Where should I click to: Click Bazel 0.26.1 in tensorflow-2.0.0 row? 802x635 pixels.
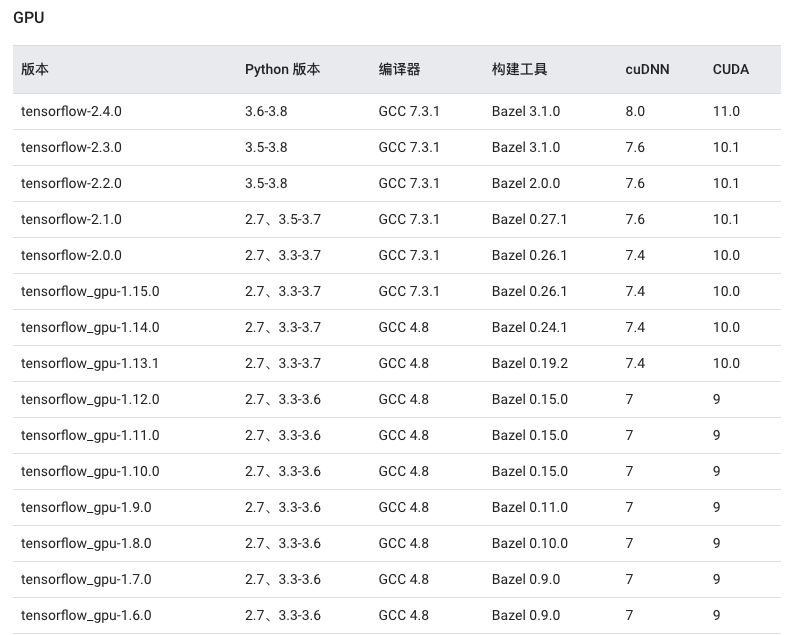point(529,255)
